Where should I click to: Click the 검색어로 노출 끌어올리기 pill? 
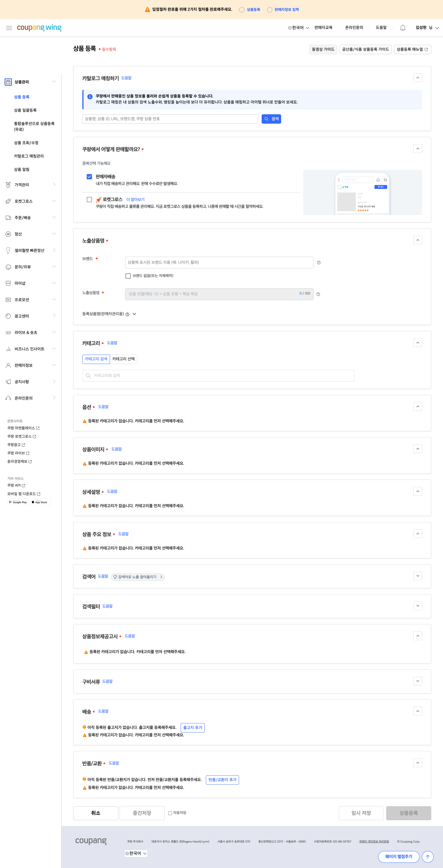138,577
